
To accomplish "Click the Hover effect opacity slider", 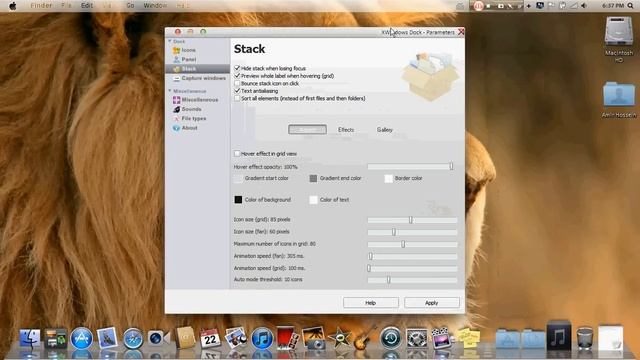I will tap(412, 167).
